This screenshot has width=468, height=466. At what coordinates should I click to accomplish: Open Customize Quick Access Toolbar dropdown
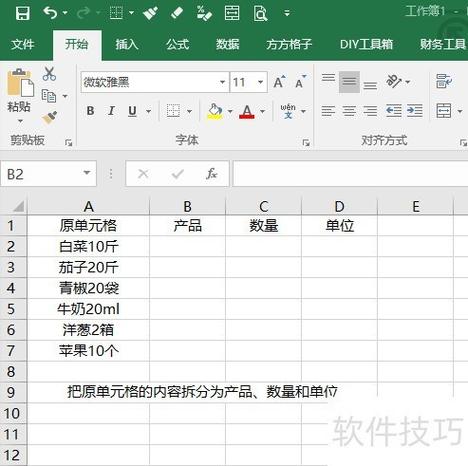287,13
